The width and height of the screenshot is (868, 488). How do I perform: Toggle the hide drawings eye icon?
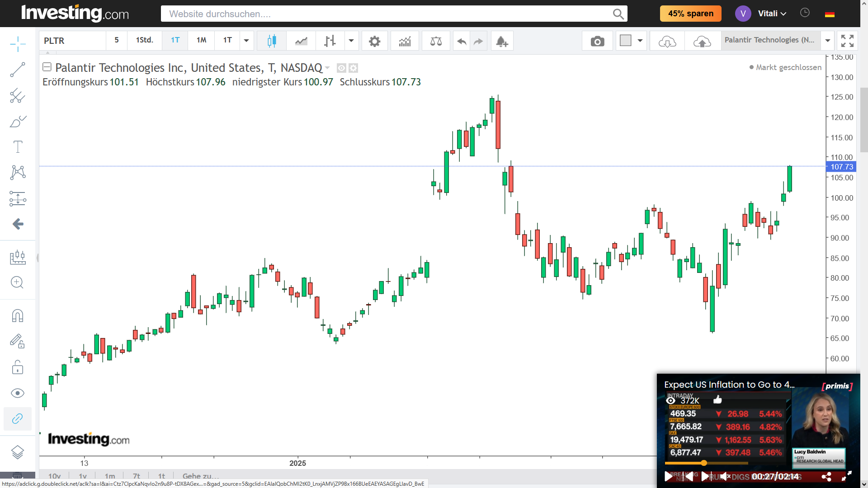[x=18, y=393]
